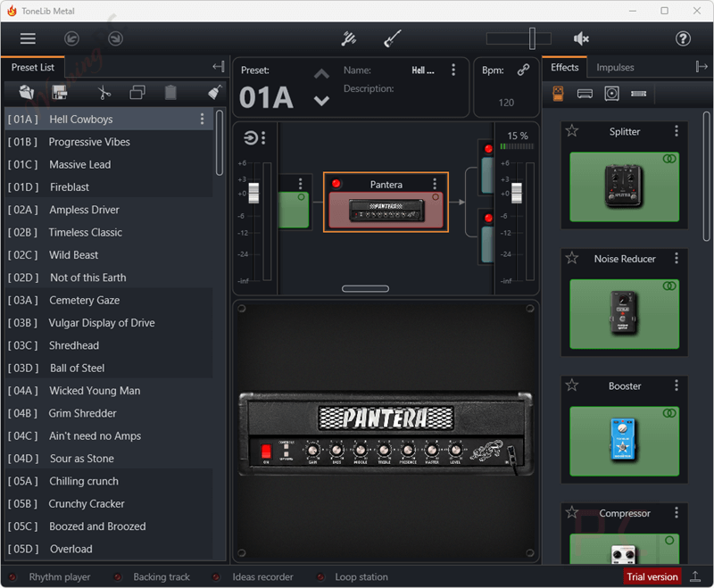
Task: Click the signal chain horizontal scrollbar
Action: (365, 288)
